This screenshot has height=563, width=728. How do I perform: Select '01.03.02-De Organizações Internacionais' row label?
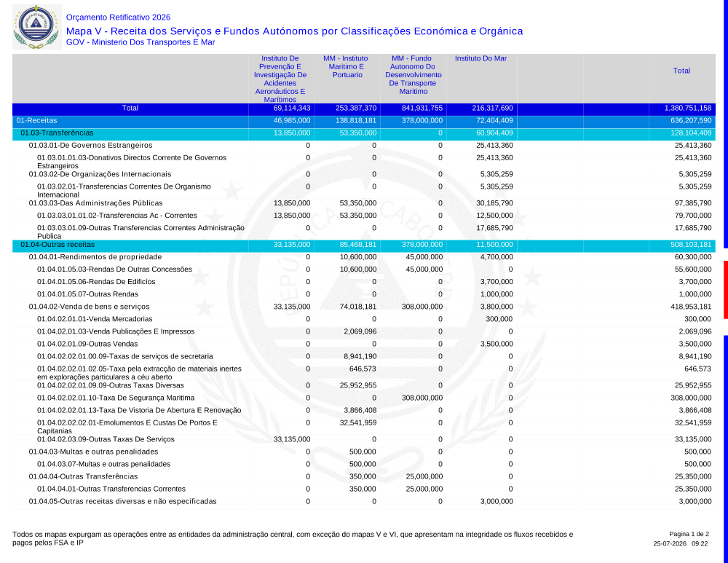coord(100,174)
